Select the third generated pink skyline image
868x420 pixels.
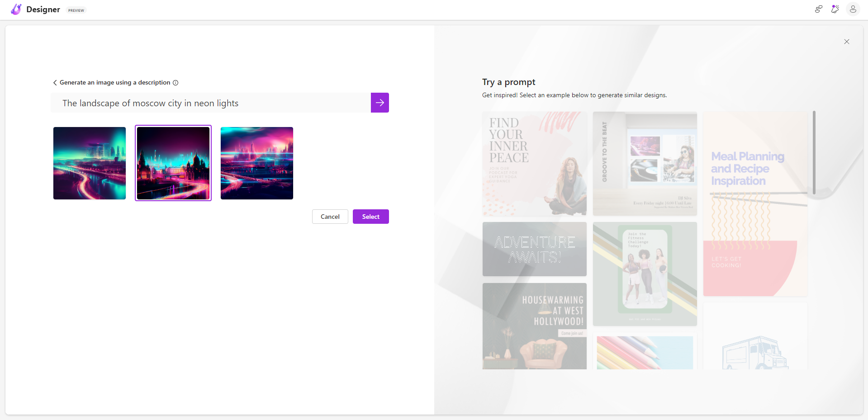pos(257,163)
